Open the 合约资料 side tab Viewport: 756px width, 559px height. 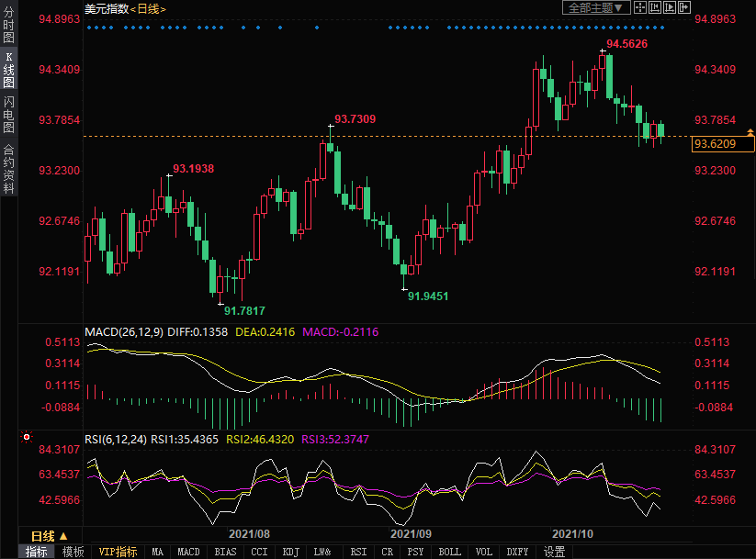coord(8,169)
